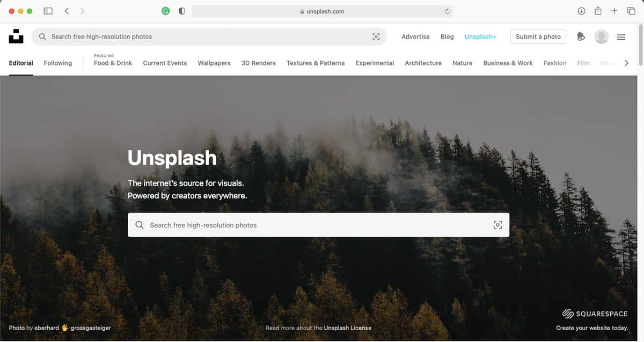Toggle the Safari sidebar

pos(48,11)
